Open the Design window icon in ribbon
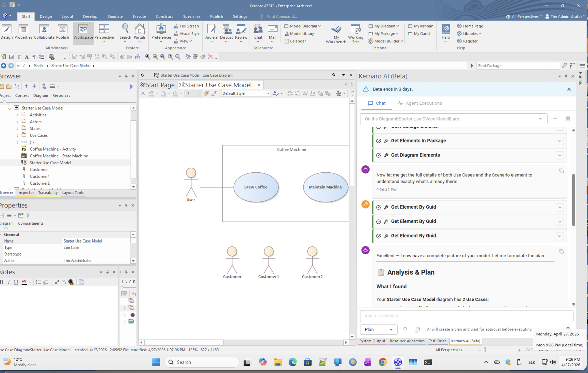The image size is (588, 373). tap(7, 32)
